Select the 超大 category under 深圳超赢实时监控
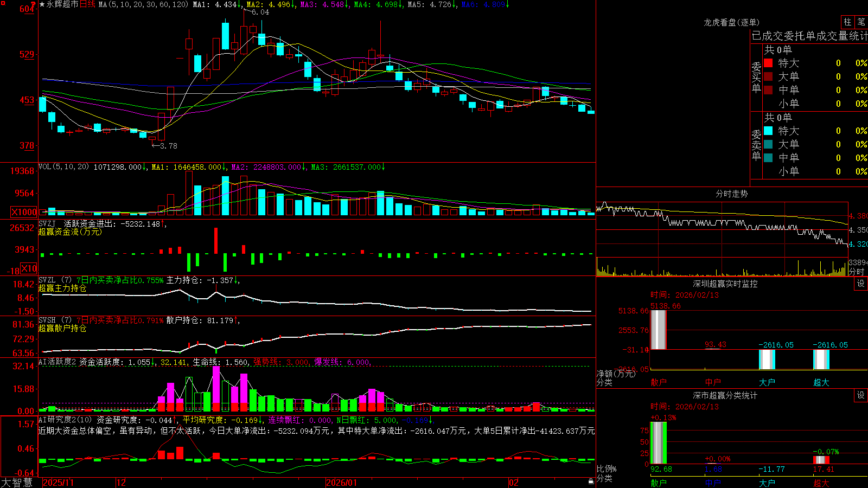The width and height of the screenshot is (868, 488). click(x=821, y=382)
